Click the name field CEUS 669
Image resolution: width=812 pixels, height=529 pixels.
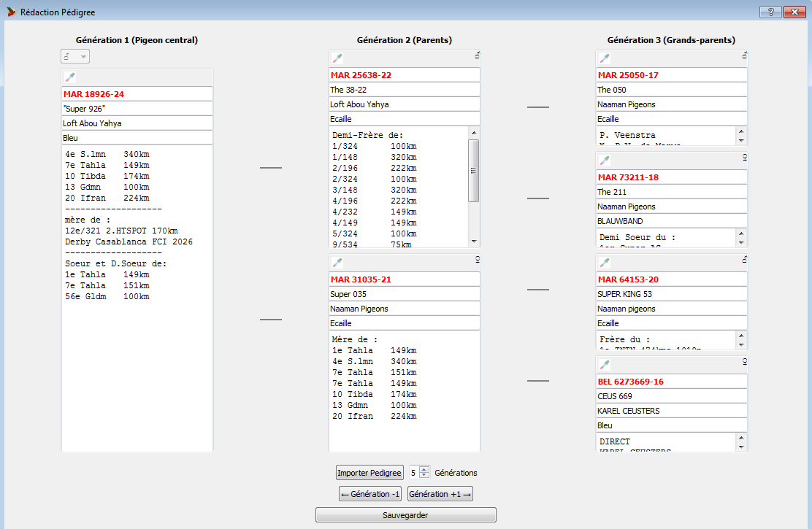tap(672, 396)
